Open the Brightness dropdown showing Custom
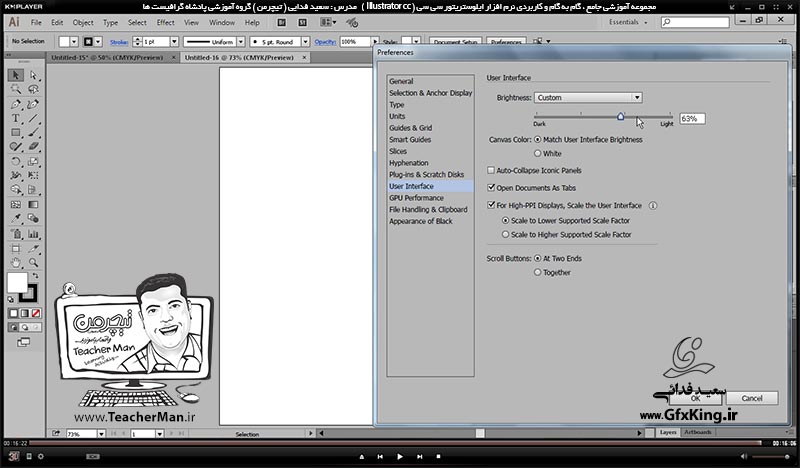Screen dimensions: 800x468 tap(588, 97)
